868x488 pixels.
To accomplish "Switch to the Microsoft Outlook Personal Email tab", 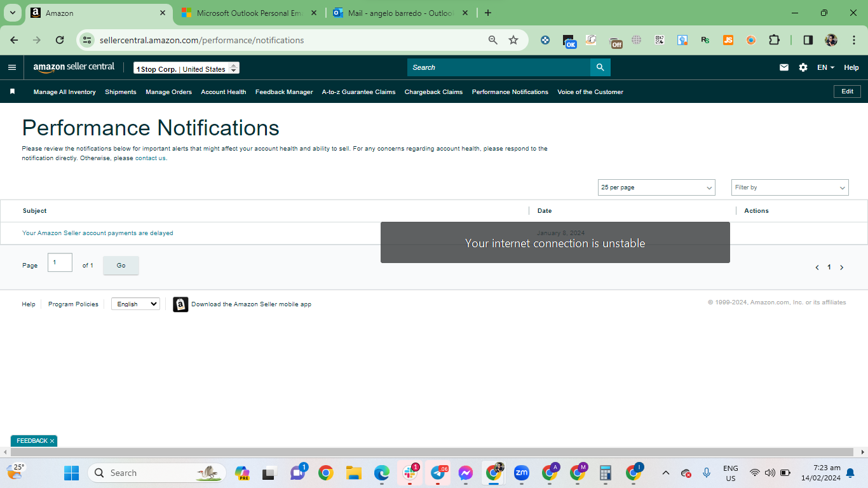I will point(250,13).
